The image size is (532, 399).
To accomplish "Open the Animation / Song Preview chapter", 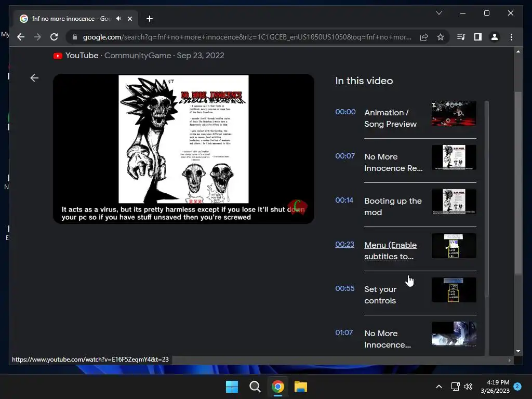I will pyautogui.click(x=390, y=118).
